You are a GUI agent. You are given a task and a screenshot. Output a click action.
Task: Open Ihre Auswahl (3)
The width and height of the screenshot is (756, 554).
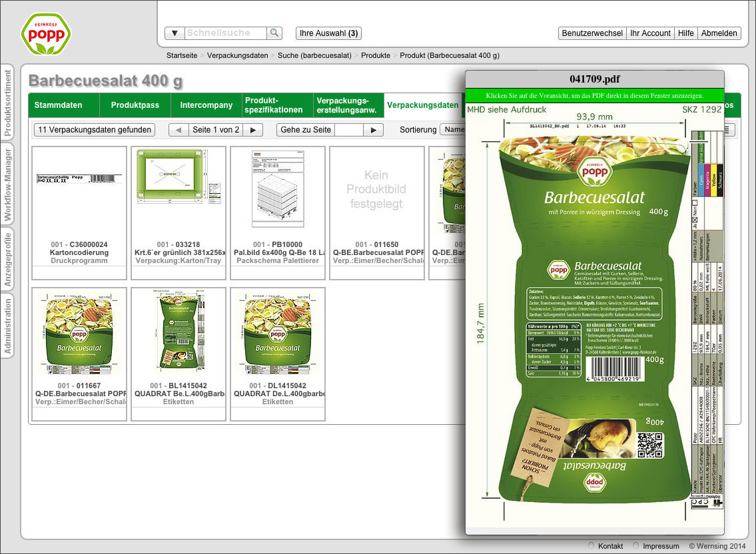[x=328, y=33]
